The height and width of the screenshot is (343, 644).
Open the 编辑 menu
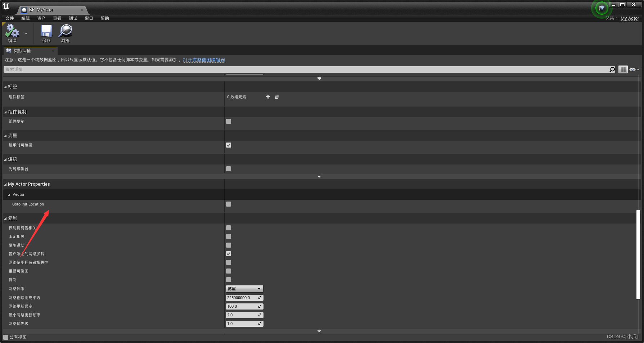click(26, 18)
